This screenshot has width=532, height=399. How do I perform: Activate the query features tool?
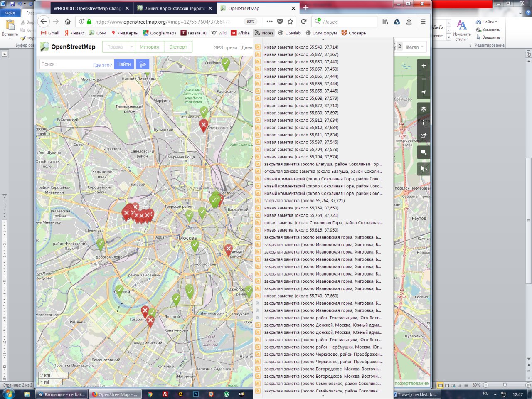point(424,169)
